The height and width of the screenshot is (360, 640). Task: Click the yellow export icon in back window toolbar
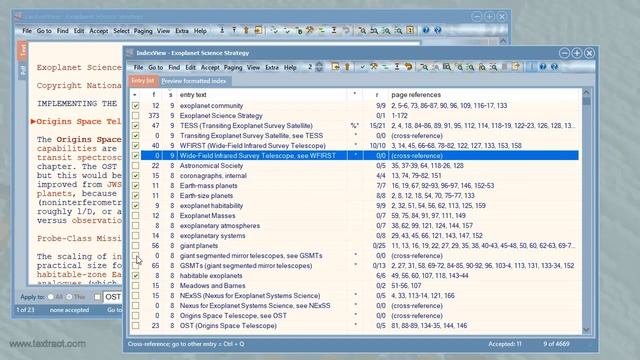[258, 31]
